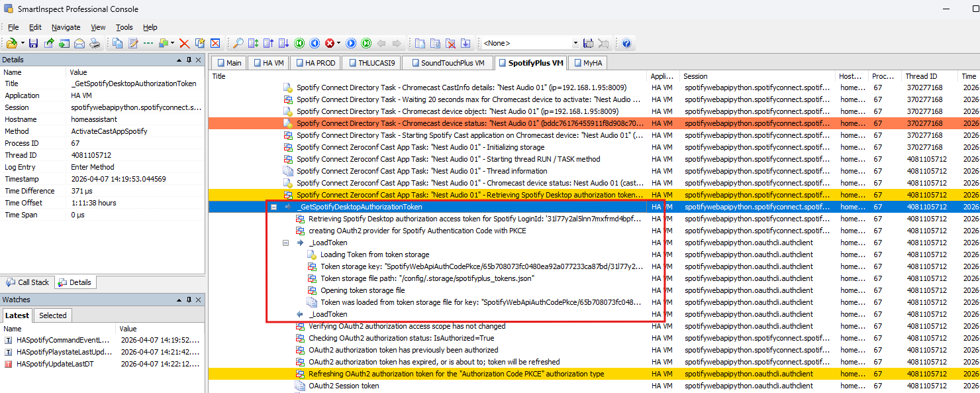The height and width of the screenshot is (393, 980).
Task: Click the Save log toolbar icon
Action: click(33, 44)
